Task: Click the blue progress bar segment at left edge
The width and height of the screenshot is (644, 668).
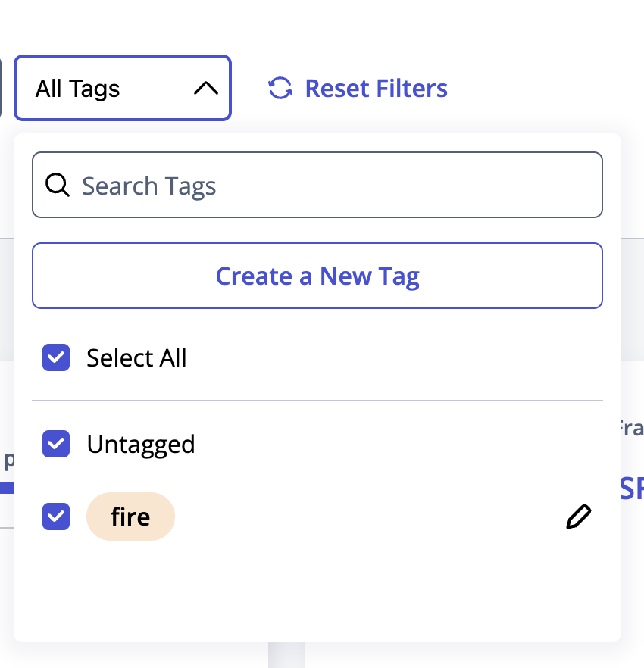Action: tap(7, 488)
